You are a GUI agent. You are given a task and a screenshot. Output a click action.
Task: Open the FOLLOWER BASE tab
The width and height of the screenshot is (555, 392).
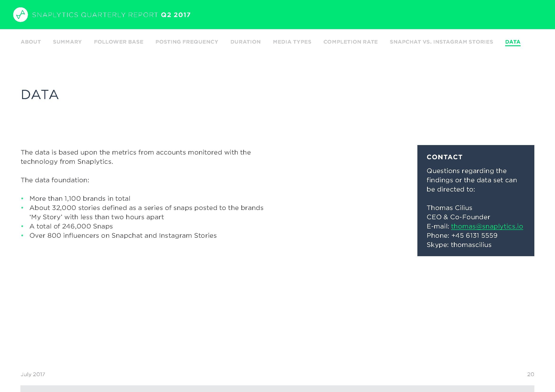[118, 42]
